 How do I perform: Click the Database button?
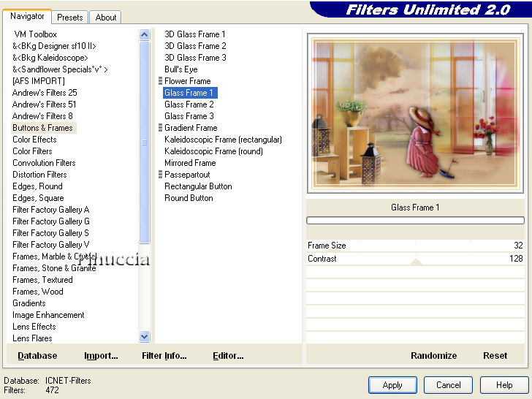coord(37,356)
